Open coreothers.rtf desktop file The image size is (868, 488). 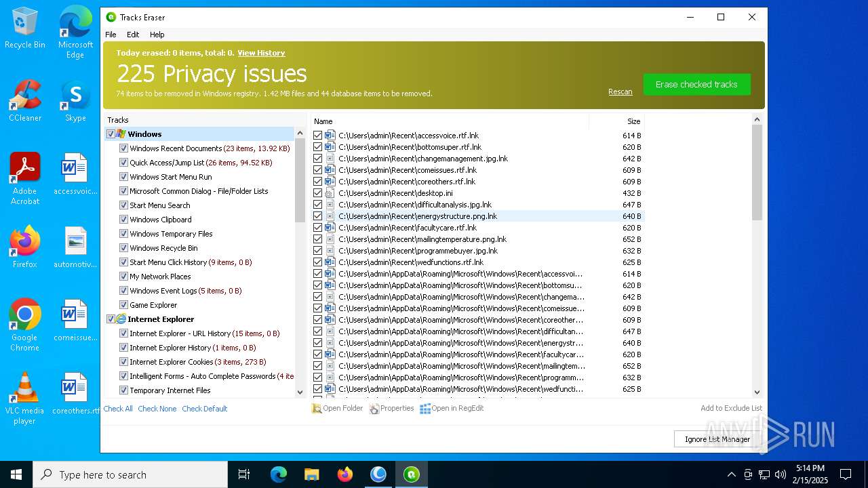[75, 394]
